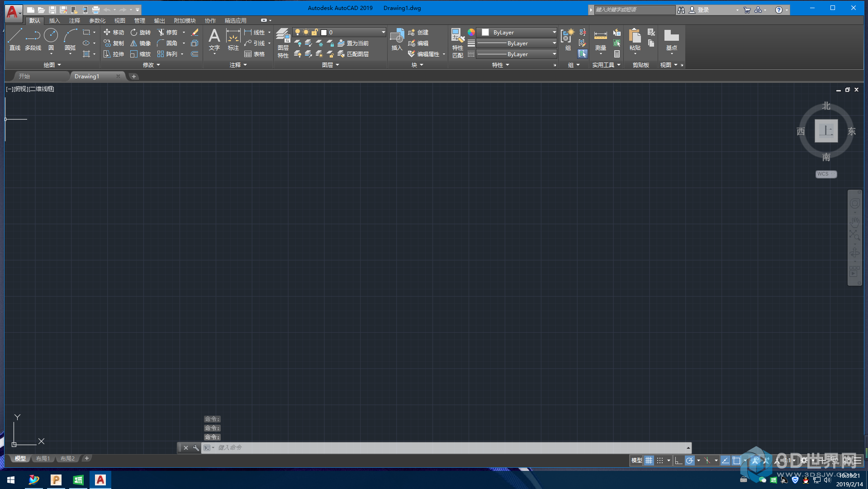The image size is (868, 489).
Task: Toggle isometric drafting in status bar
Action: pyautogui.click(x=707, y=460)
